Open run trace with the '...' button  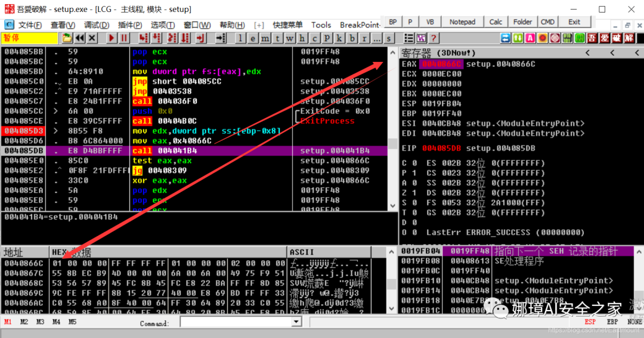click(x=377, y=38)
